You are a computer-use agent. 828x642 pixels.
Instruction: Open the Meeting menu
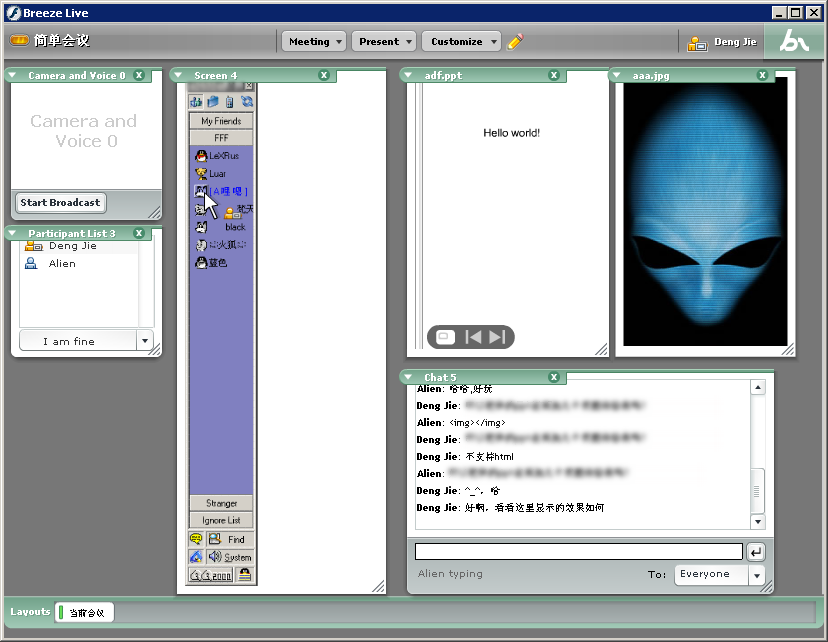pos(314,41)
